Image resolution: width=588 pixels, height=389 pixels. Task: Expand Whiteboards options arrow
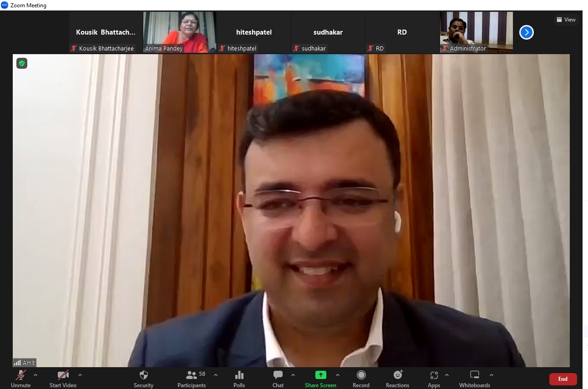pos(492,375)
